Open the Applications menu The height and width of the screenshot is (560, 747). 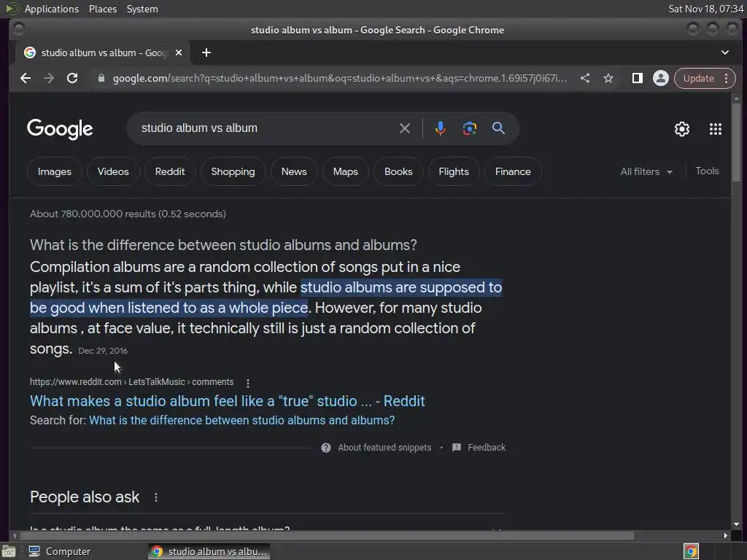[x=52, y=9]
